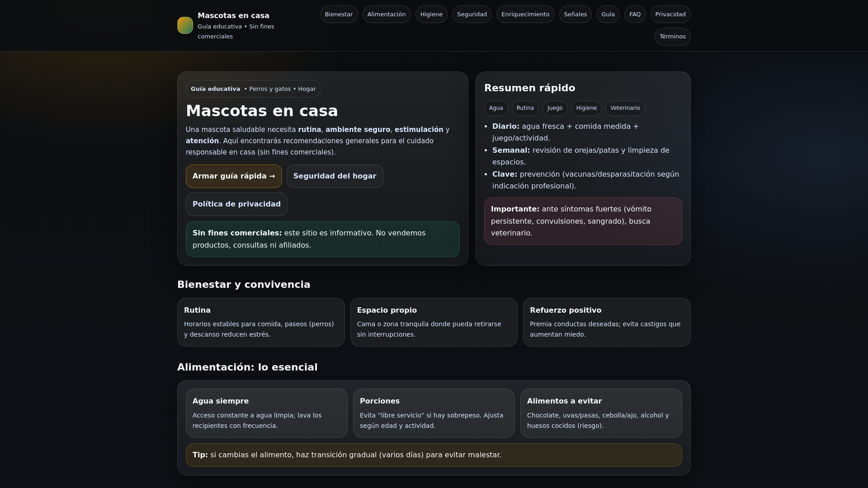Click the Mascotas en casa site title

tap(233, 15)
